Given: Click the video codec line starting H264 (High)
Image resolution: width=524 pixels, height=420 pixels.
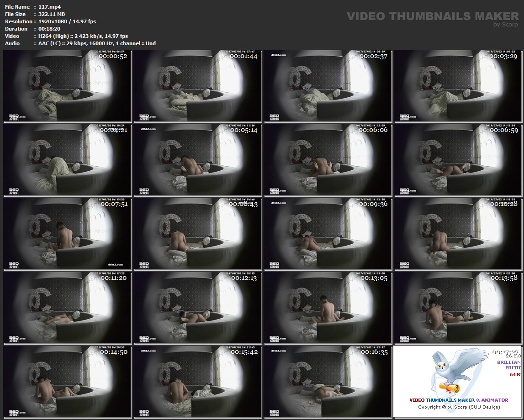Looking at the screenshot, I should pyautogui.click(x=83, y=36).
